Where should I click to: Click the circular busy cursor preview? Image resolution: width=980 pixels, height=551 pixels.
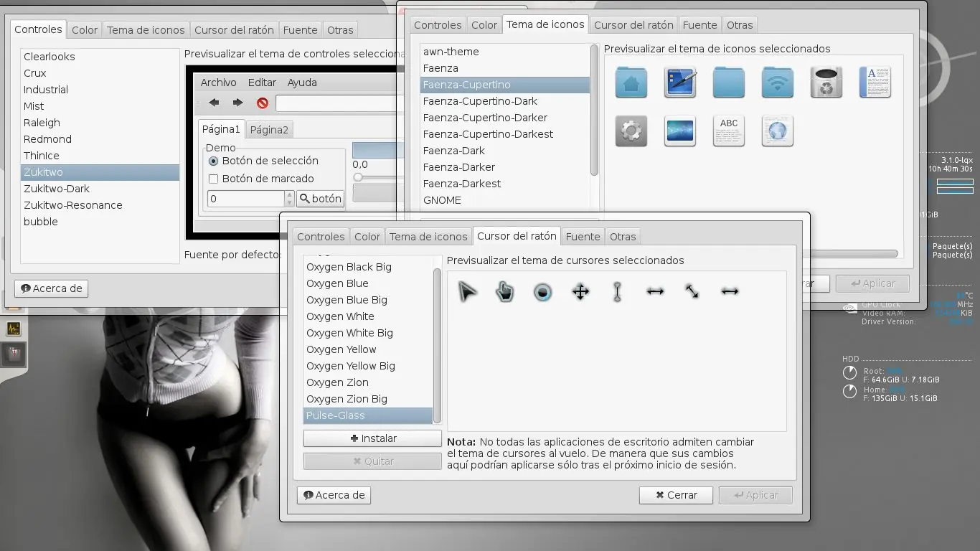pos(543,291)
